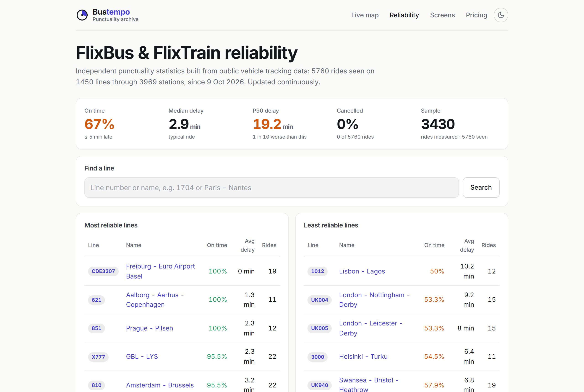Screen dimensions: 584x392
Task: Click the Bustempo brand name text
Action: pyautogui.click(x=111, y=12)
